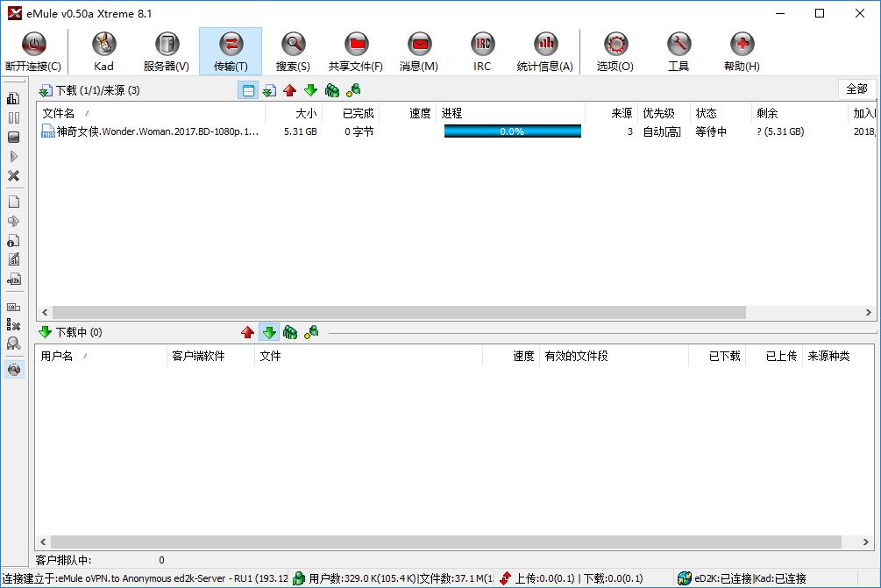Click the sidebar clear completed list icon
881x588 pixels.
click(x=13, y=324)
